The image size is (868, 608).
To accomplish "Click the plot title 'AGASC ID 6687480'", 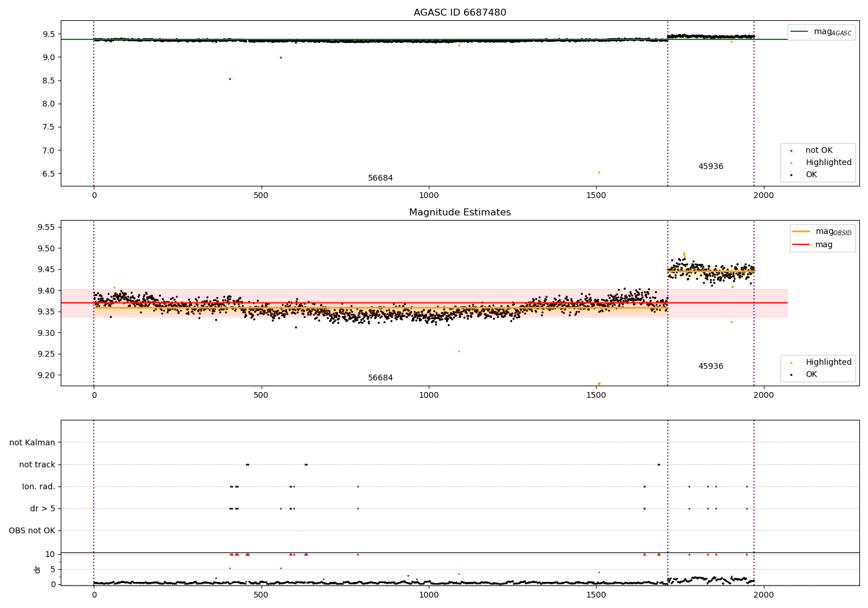I will pyautogui.click(x=459, y=13).
